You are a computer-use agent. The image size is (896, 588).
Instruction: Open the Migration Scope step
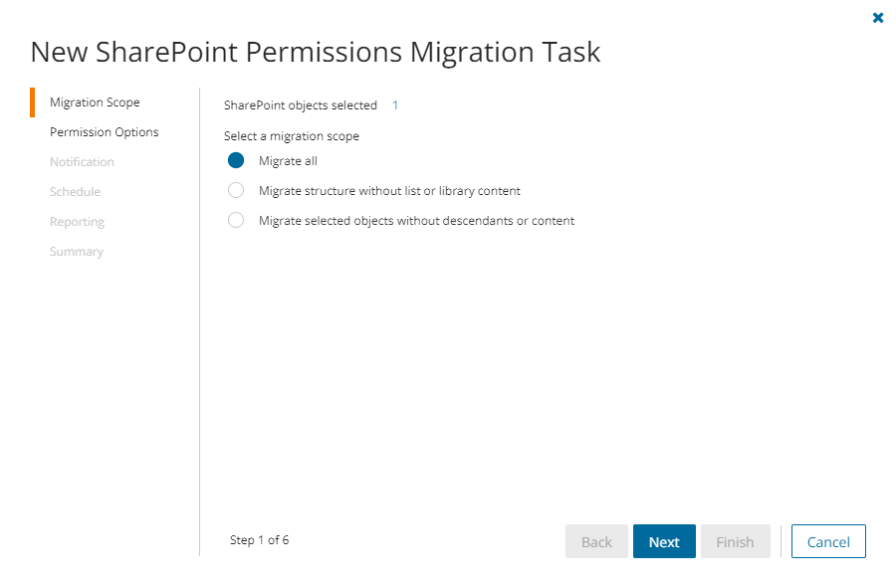(95, 102)
